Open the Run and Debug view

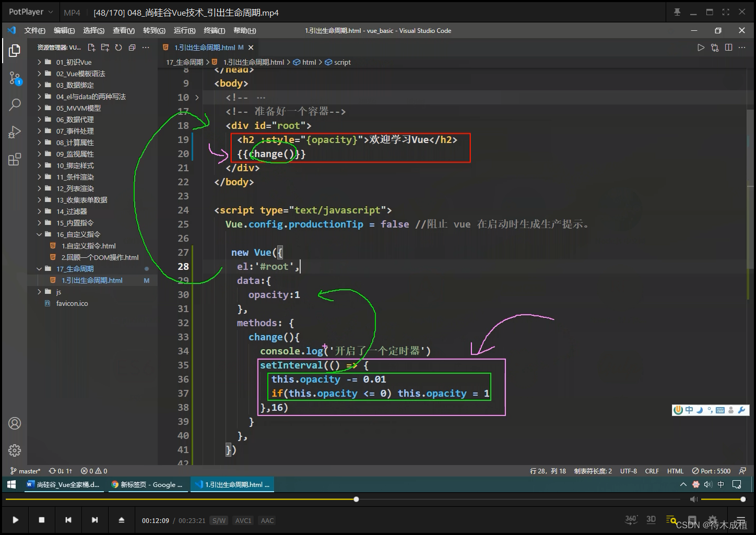(15, 132)
